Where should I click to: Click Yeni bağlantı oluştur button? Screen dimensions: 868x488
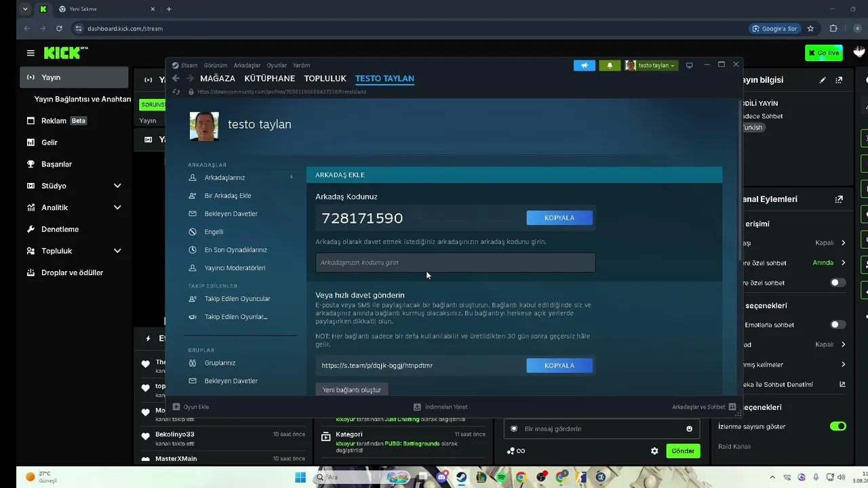pos(351,390)
